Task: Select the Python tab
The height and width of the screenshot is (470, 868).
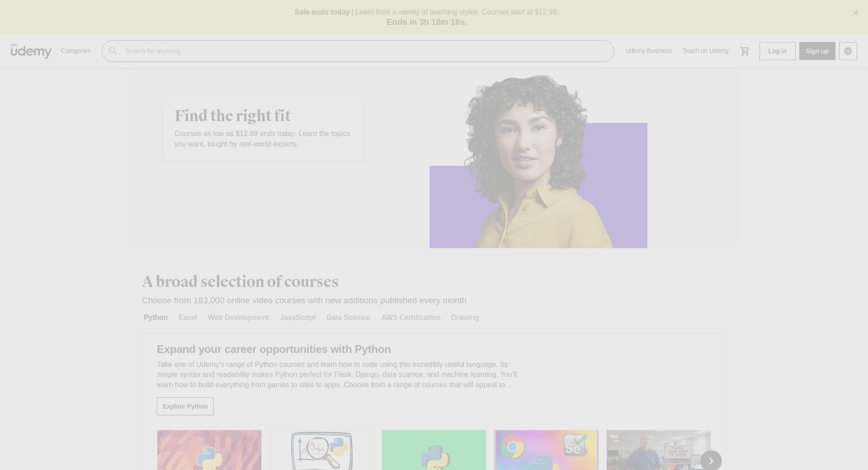Action: (156, 318)
